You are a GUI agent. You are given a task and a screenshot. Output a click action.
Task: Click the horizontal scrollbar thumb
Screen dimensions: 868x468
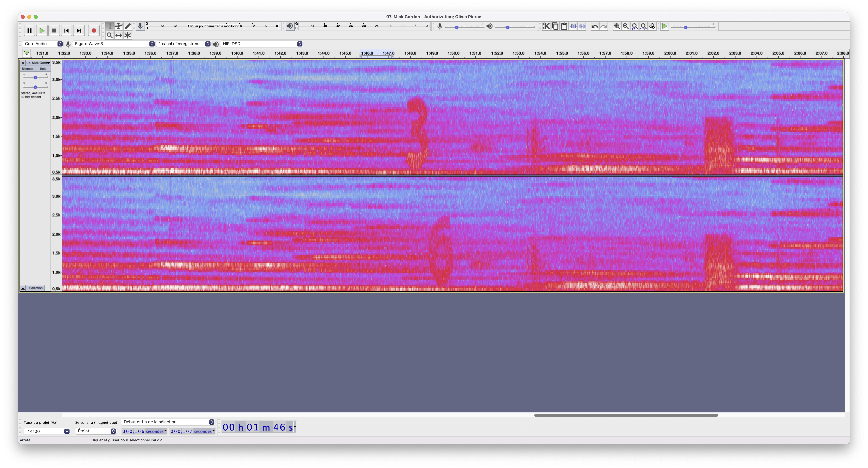(626, 415)
